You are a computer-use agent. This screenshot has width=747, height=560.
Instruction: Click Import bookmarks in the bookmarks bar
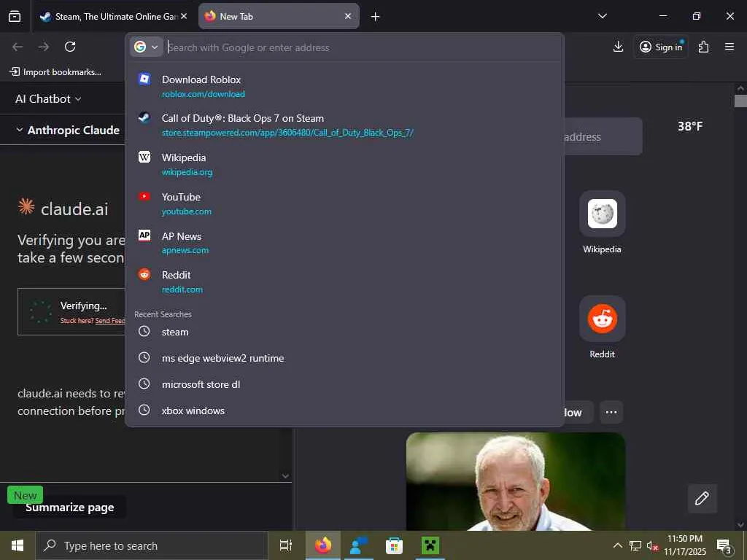55,72
